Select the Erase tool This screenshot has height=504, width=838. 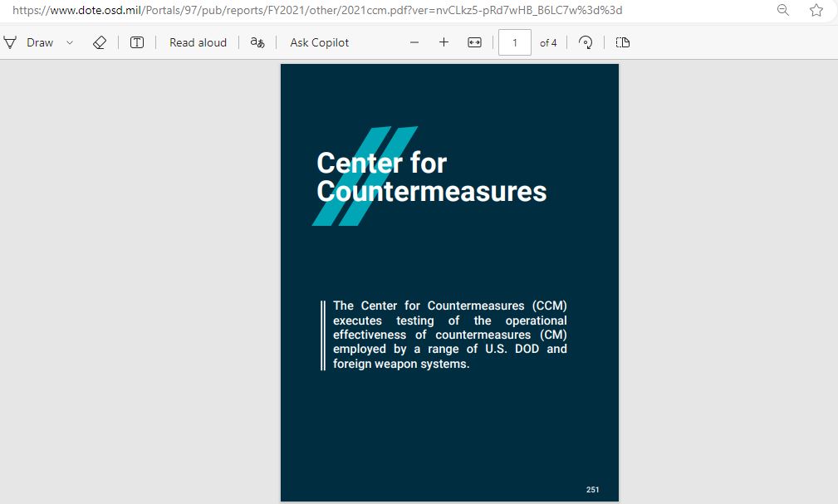click(100, 42)
